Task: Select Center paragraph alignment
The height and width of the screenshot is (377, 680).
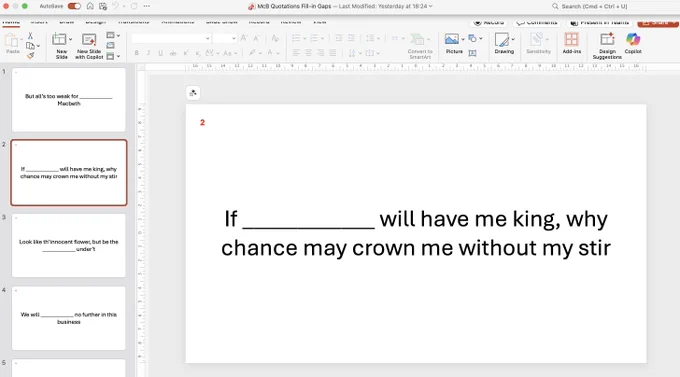Action: 308,53
